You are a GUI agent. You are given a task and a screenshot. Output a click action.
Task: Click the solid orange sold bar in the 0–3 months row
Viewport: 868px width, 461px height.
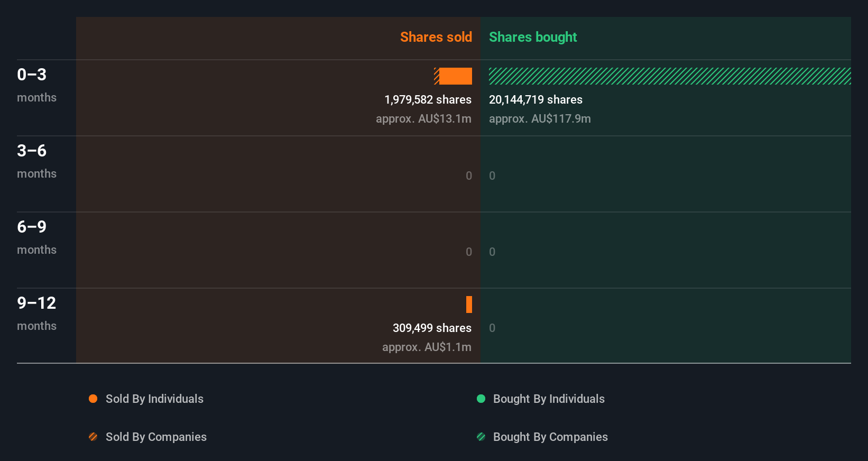tap(456, 76)
